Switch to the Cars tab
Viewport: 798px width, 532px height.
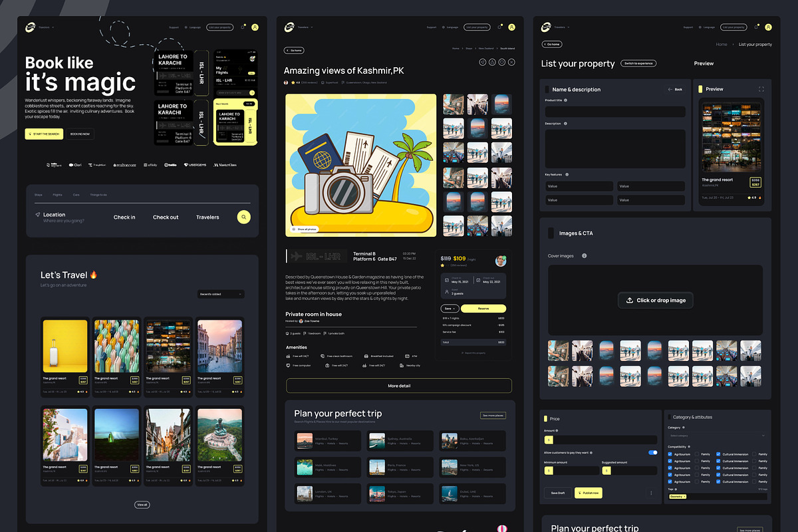(x=76, y=195)
